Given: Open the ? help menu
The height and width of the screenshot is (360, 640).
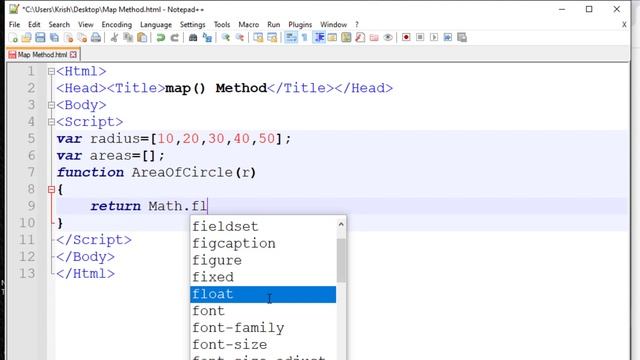Looking at the screenshot, I should click(x=357, y=24).
